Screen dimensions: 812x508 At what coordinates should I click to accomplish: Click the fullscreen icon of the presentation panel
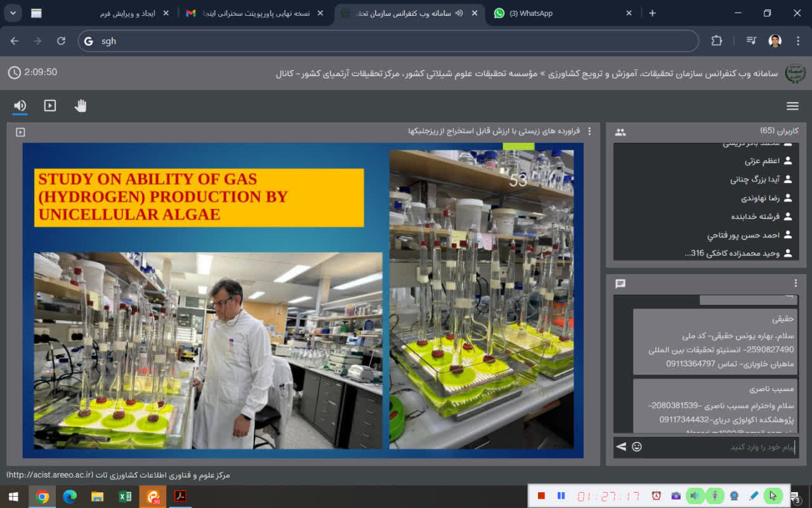click(x=20, y=132)
